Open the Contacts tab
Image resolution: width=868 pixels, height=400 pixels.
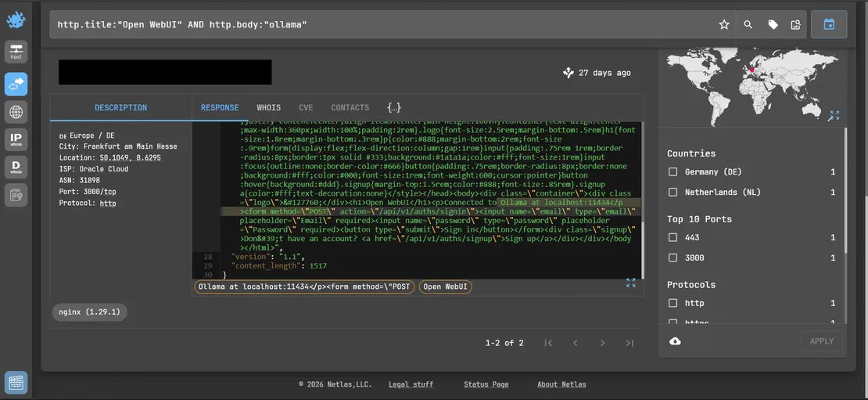pos(350,107)
